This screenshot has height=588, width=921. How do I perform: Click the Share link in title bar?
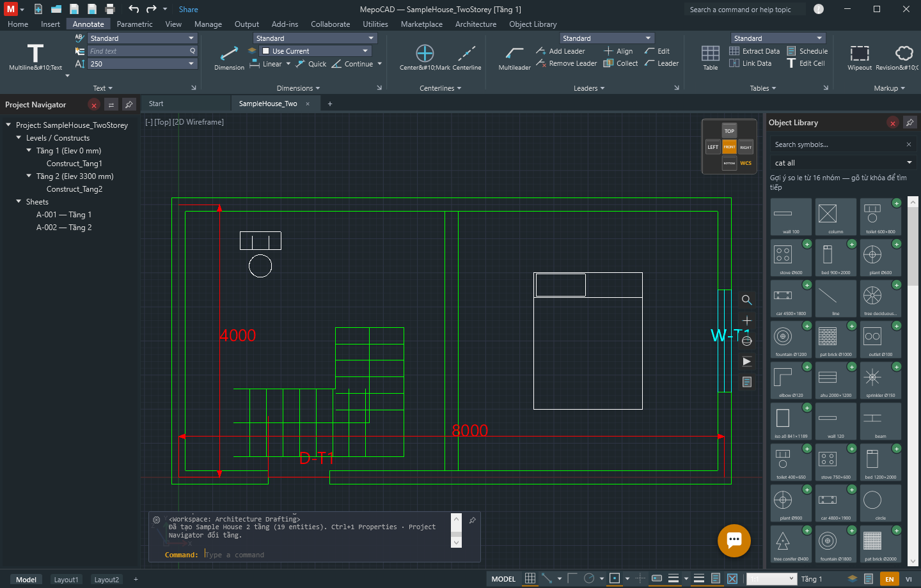click(188, 10)
